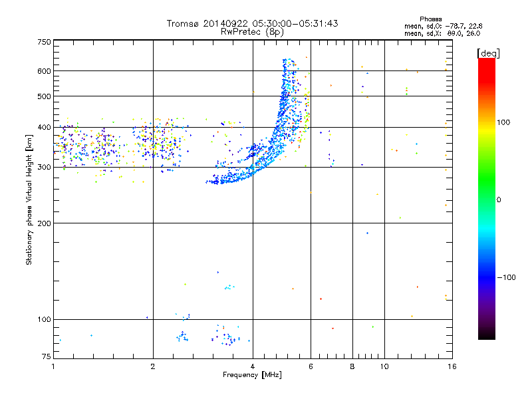Click the y-axis tick label '600'
Screen dimensions: 532x399
click(x=44, y=71)
